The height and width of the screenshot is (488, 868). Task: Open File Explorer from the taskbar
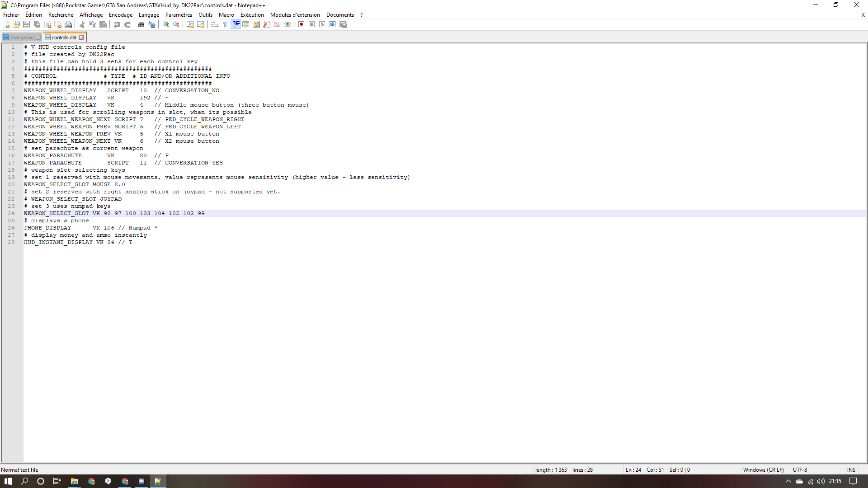point(75,481)
